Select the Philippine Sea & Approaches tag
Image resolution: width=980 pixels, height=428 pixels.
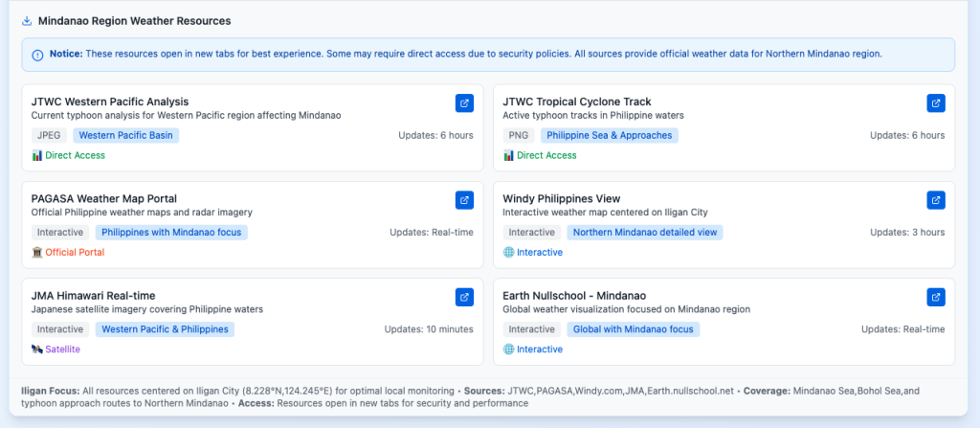pyautogui.click(x=610, y=135)
